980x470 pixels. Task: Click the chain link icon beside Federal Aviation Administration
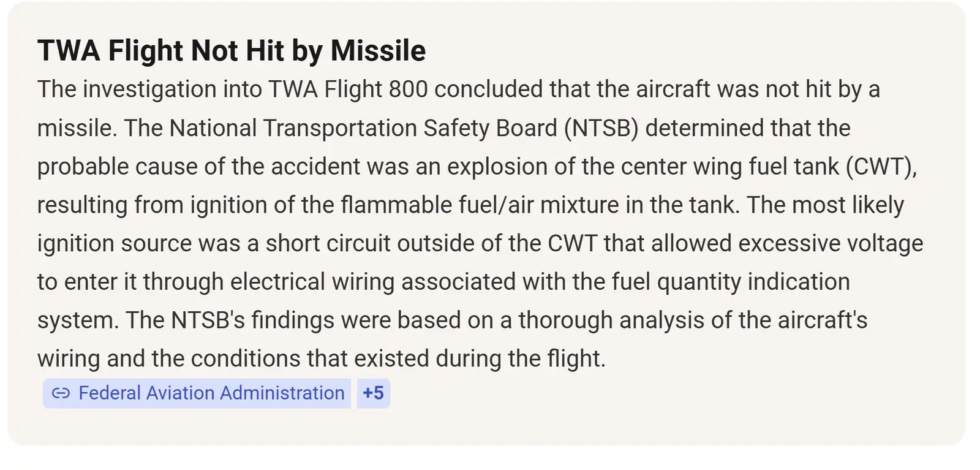[61, 393]
